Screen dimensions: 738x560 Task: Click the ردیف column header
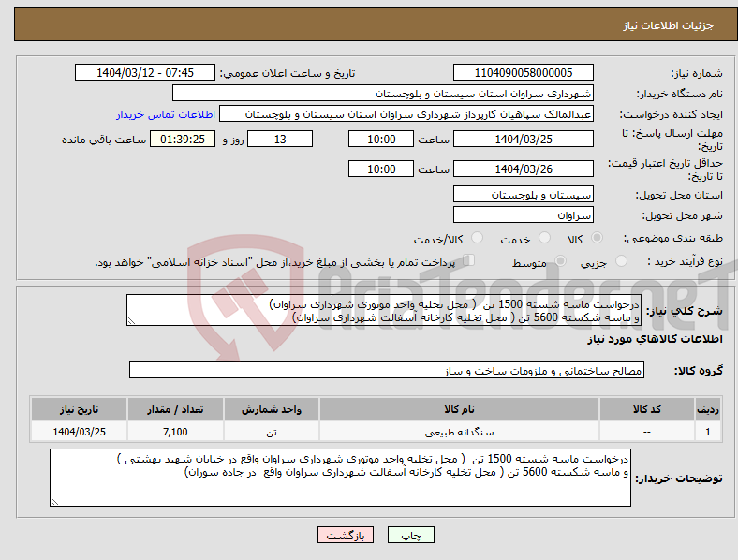tap(708, 409)
